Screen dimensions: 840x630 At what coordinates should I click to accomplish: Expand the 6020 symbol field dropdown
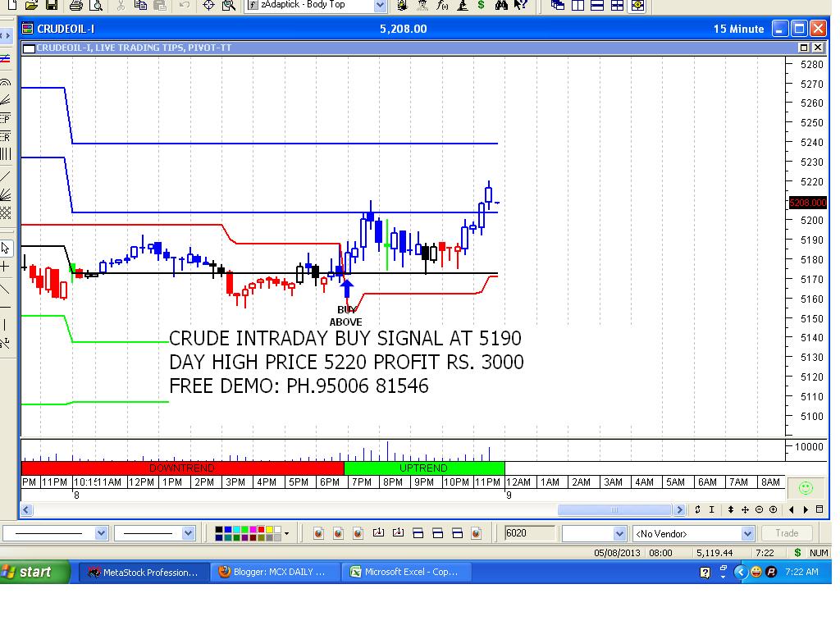click(621, 533)
